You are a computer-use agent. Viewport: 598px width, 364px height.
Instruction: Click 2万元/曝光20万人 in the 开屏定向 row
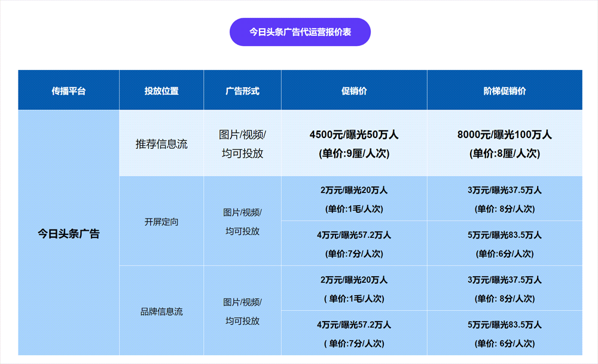[x=354, y=199]
